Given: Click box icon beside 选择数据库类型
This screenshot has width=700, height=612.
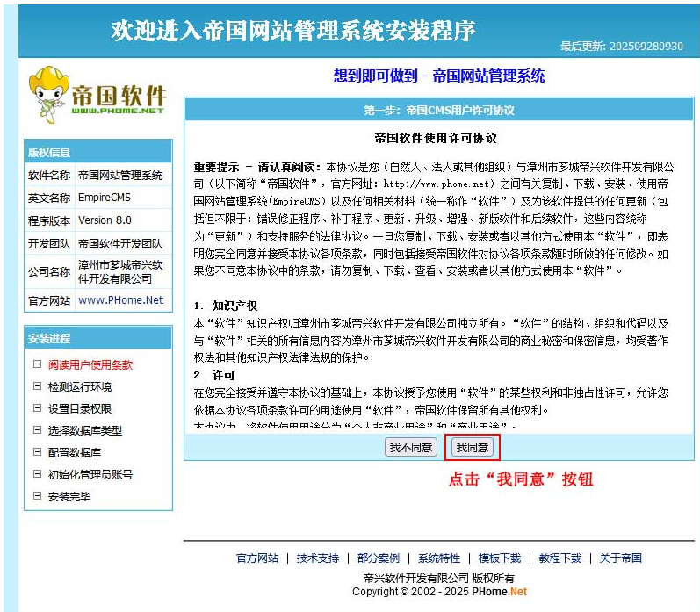Looking at the screenshot, I should click(x=38, y=430).
